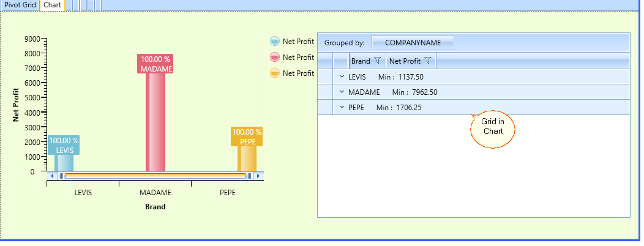Click the chart horizontal scrollbar thumb
Screen dimensions: 644x246
click(x=155, y=176)
